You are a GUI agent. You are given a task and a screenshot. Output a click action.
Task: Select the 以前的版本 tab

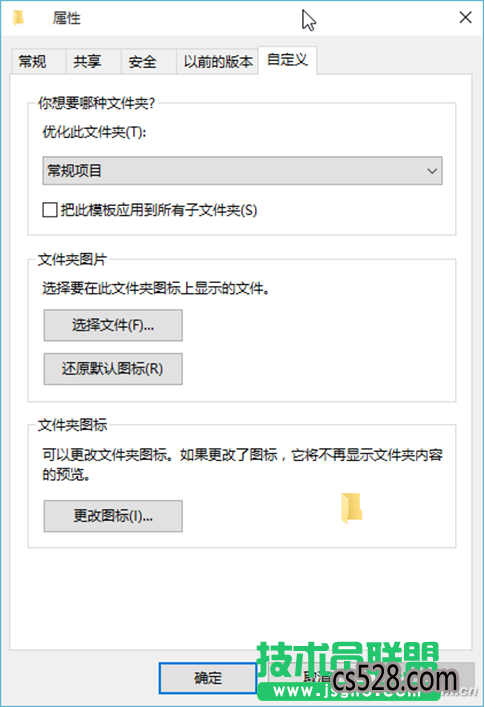(218, 61)
